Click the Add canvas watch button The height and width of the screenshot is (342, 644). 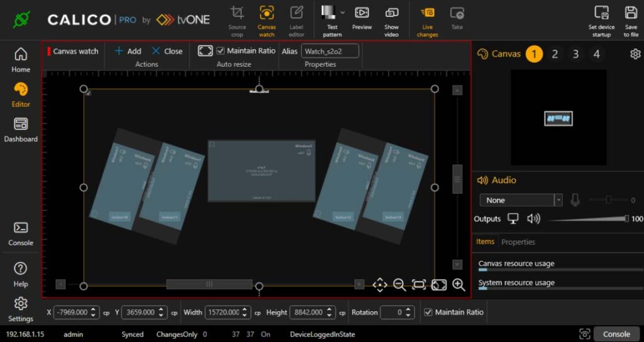128,51
